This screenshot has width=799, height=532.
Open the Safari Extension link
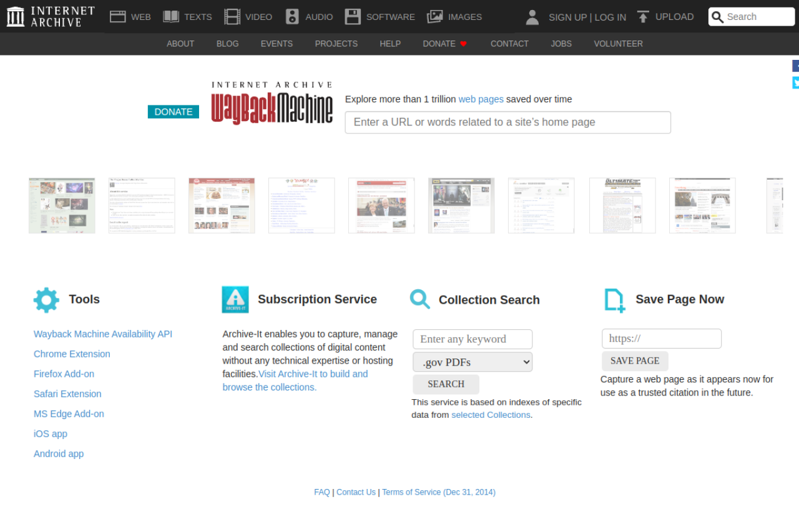[x=67, y=394]
